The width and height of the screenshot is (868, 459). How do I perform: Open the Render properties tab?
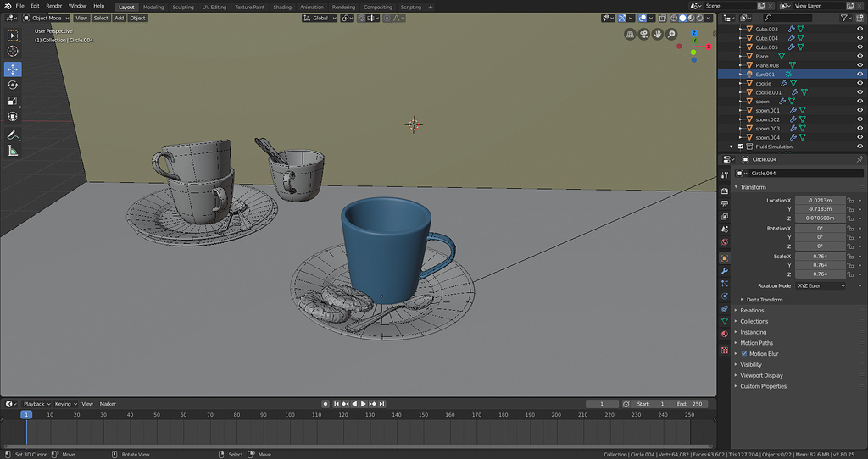[x=725, y=191]
